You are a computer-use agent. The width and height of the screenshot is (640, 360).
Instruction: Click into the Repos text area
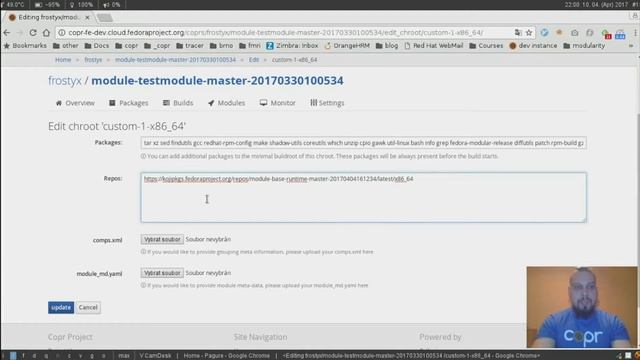tap(363, 198)
